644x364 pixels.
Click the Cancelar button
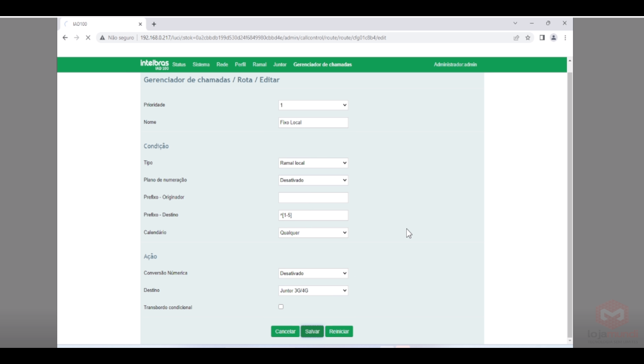[x=285, y=331]
